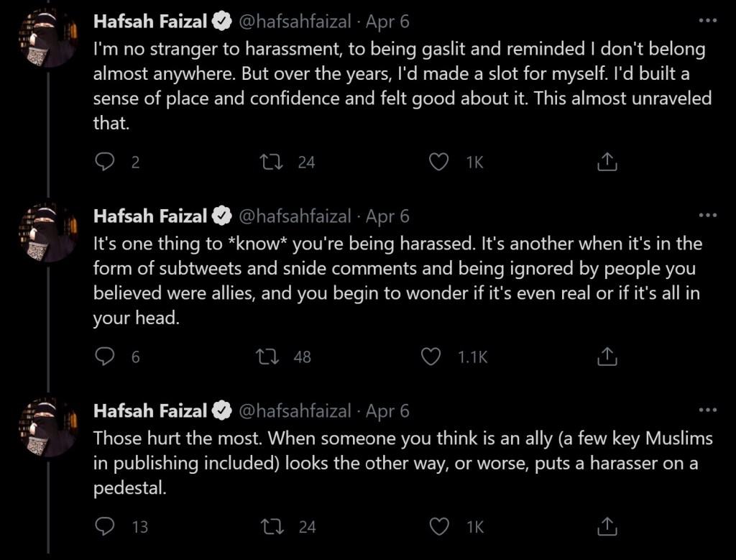The height and width of the screenshot is (560, 736).
Task: Reply to the tweet with 13 replies
Action: click(x=105, y=526)
